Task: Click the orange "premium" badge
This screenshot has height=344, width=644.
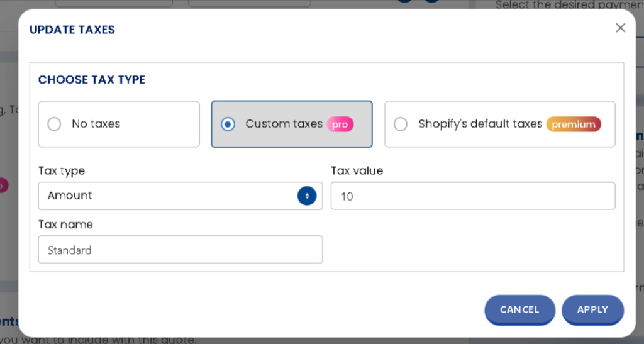Action: click(x=573, y=125)
